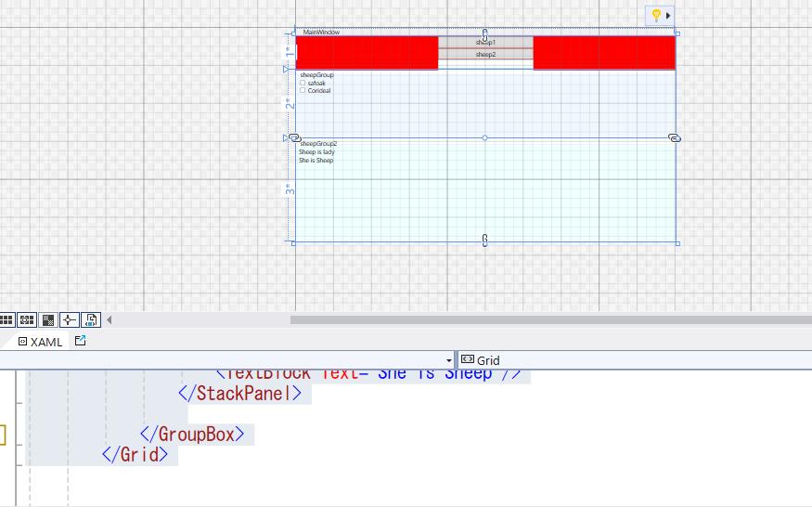This screenshot has height=507, width=812.
Task: Expand the arrow beside the lightbulb
Action: (668, 16)
